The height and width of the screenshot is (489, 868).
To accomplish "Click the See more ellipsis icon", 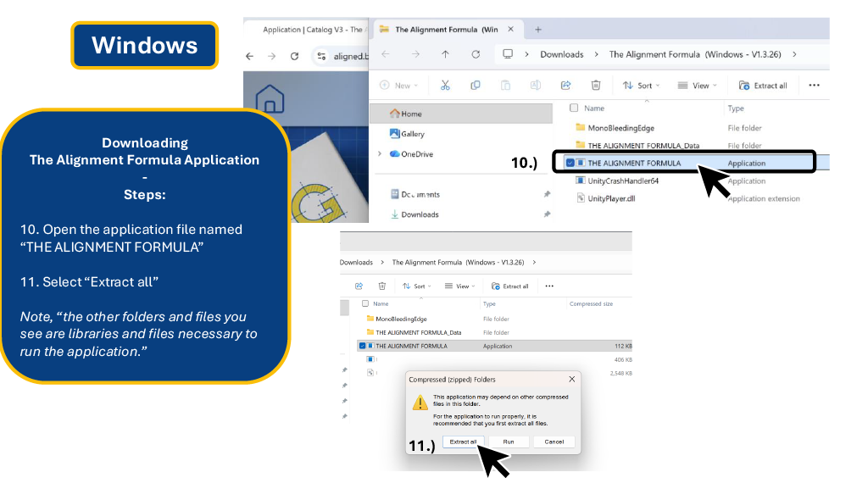I will pyautogui.click(x=815, y=86).
